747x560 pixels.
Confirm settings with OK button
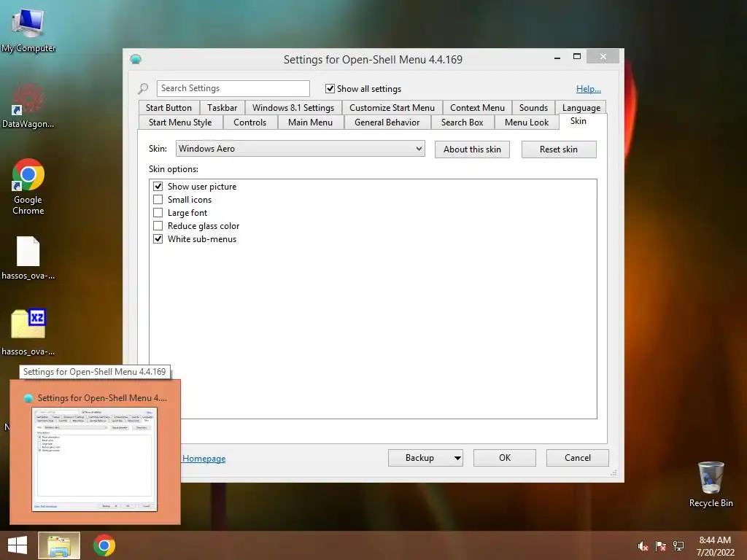click(x=505, y=458)
